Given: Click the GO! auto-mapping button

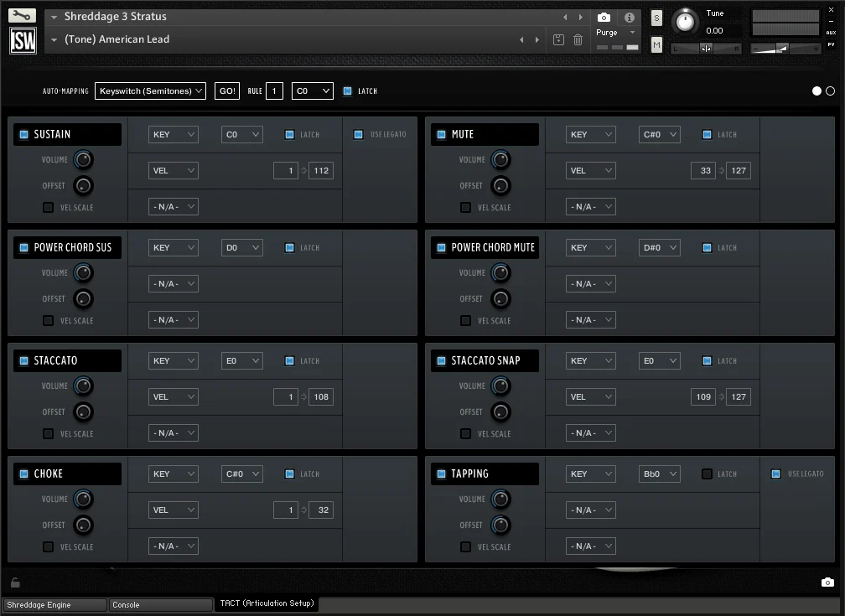Looking at the screenshot, I should [x=227, y=91].
